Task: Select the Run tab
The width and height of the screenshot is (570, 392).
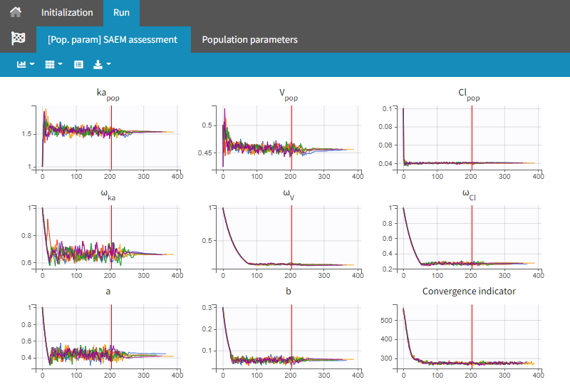Action: (121, 12)
